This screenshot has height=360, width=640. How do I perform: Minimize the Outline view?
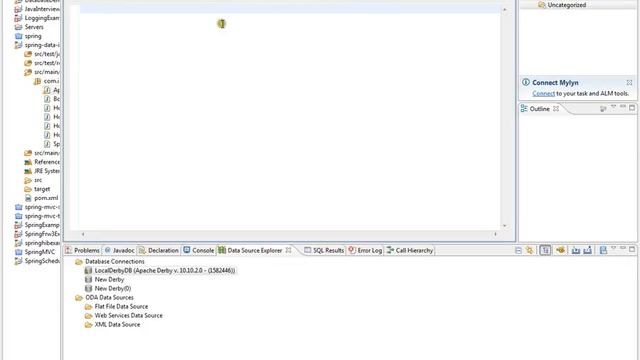point(623,107)
